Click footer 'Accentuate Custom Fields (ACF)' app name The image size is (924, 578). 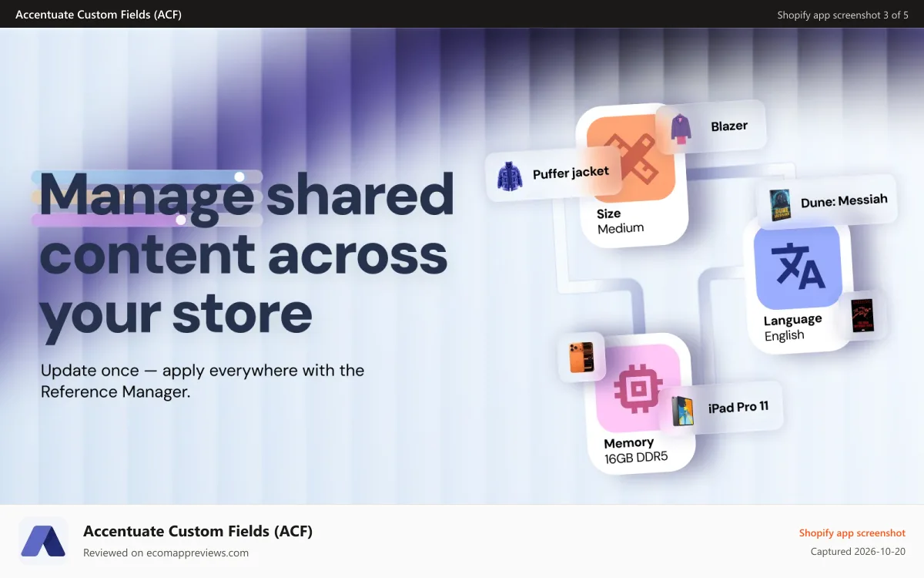[x=198, y=531]
